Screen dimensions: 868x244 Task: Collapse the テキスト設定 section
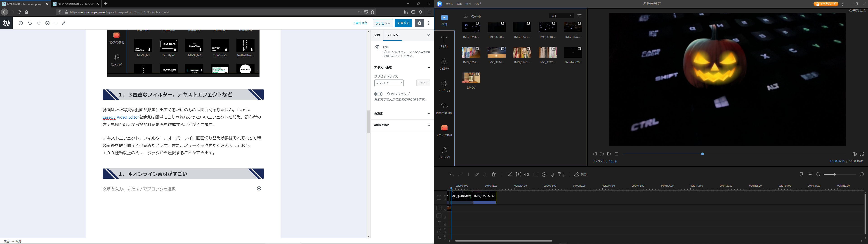tap(402, 67)
